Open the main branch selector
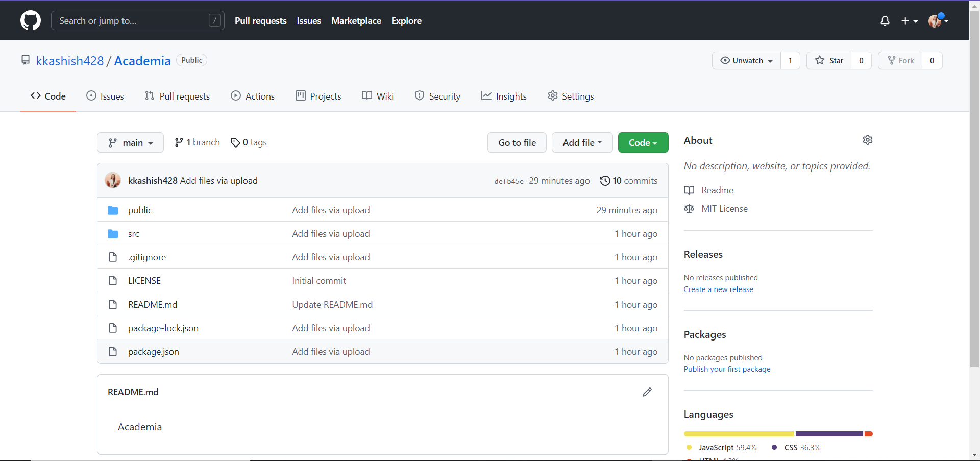This screenshot has height=461, width=980. point(130,142)
